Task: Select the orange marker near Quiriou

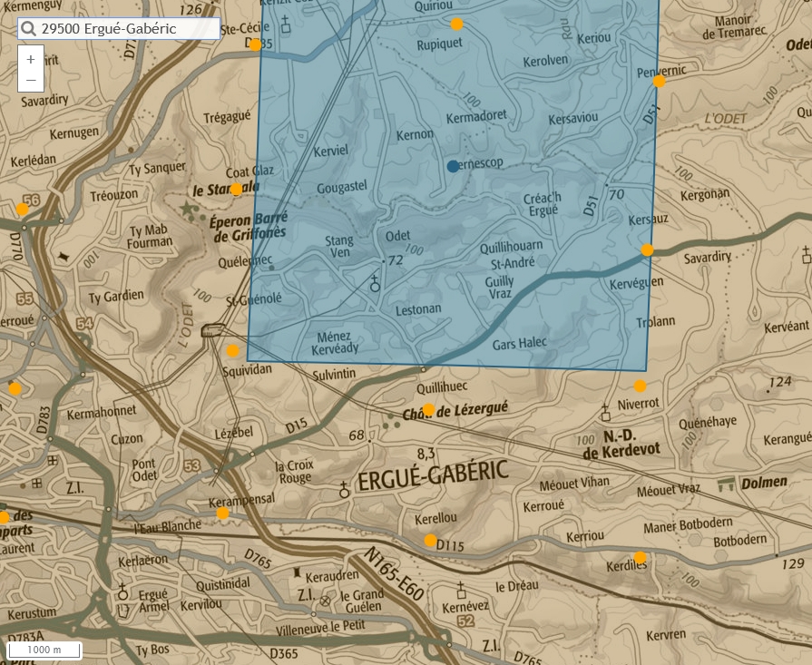Action: click(x=456, y=24)
